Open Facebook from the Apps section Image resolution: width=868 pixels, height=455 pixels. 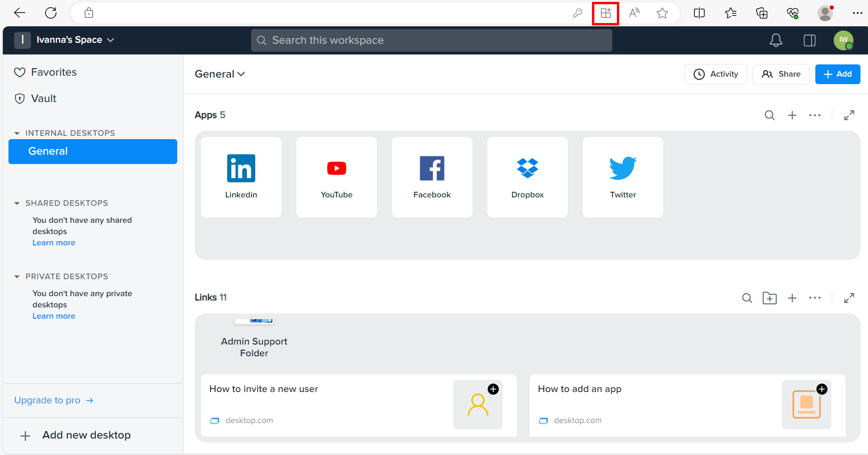click(x=432, y=177)
